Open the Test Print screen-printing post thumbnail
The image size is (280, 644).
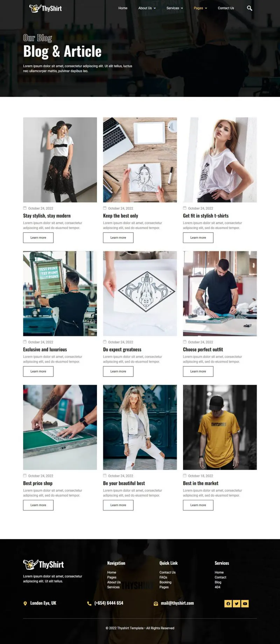point(60,293)
